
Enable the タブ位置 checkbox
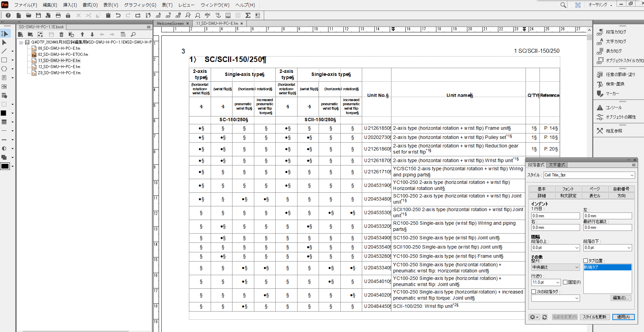(586, 261)
